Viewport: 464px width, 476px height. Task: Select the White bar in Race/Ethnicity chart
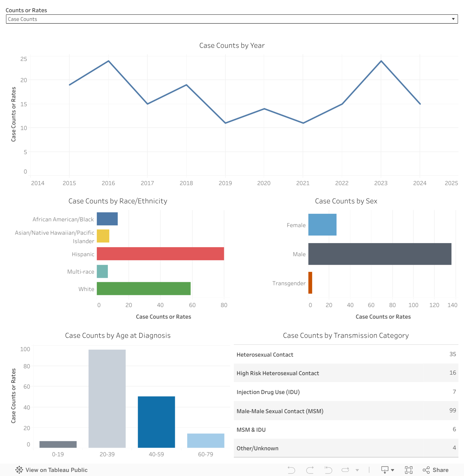[144, 289]
